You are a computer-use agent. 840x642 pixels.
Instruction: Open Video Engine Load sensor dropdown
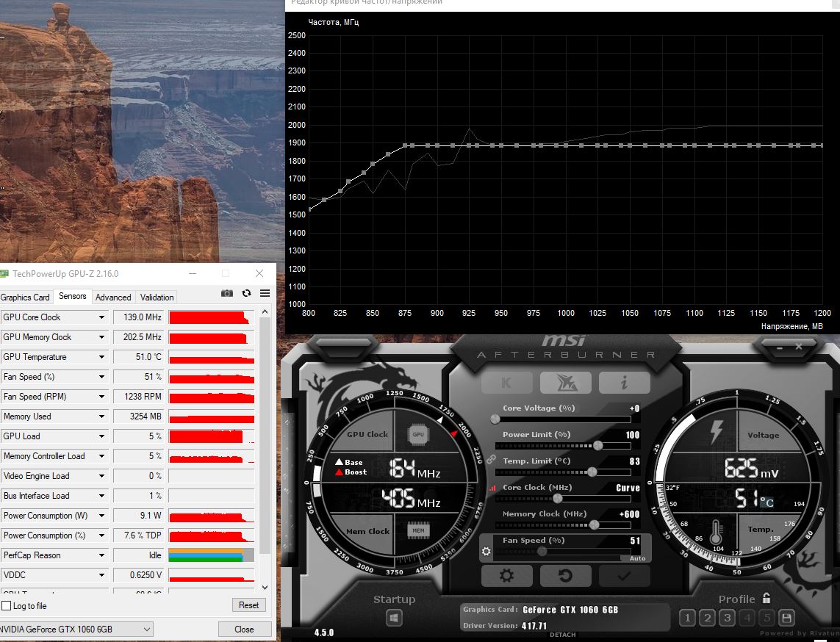tap(101, 475)
